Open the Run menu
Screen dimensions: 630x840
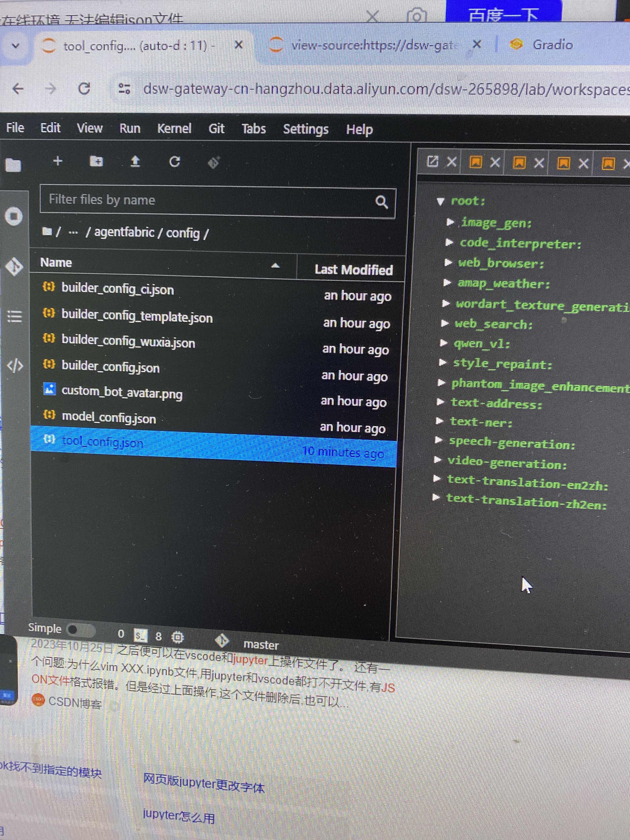click(130, 128)
